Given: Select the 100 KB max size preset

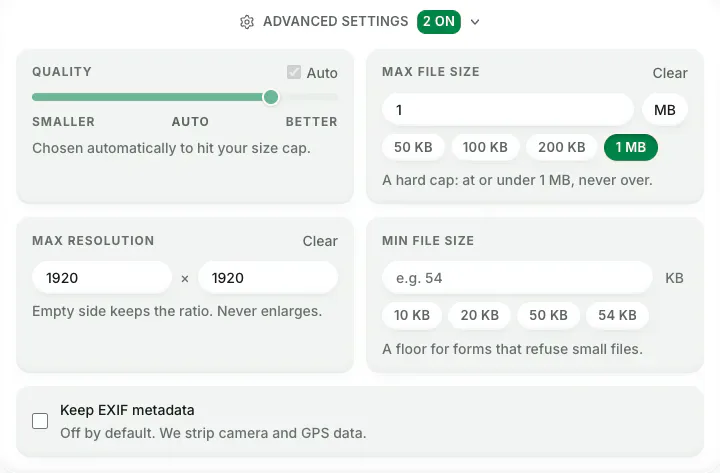Looking at the screenshot, I should tap(485, 147).
